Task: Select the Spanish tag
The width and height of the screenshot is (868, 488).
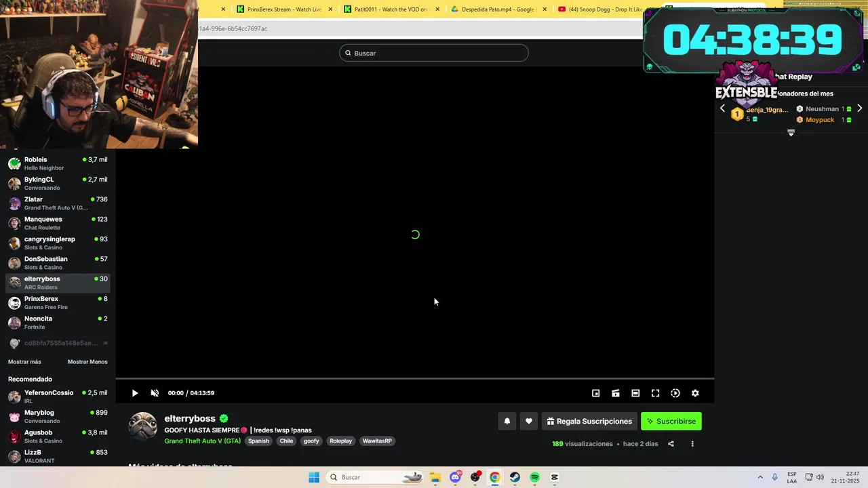Action: click(258, 441)
